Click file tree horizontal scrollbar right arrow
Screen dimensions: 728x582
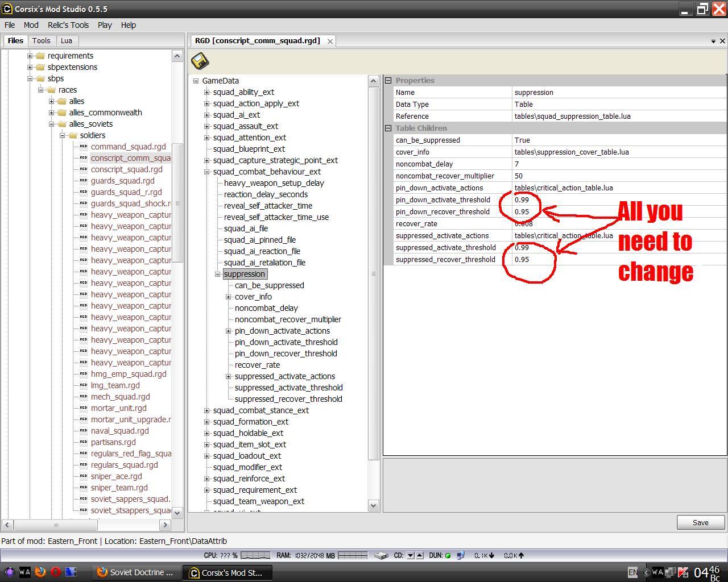point(166,525)
